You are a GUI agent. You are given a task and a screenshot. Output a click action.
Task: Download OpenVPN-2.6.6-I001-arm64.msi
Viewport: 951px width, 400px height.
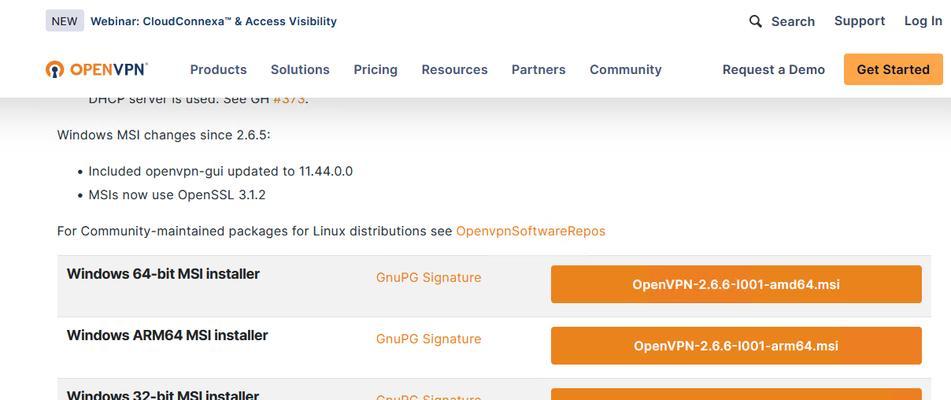735,346
